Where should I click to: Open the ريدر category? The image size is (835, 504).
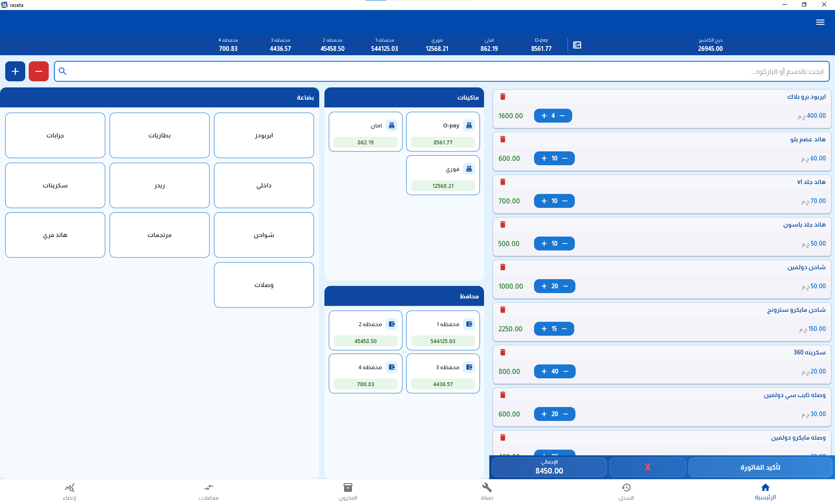click(160, 185)
